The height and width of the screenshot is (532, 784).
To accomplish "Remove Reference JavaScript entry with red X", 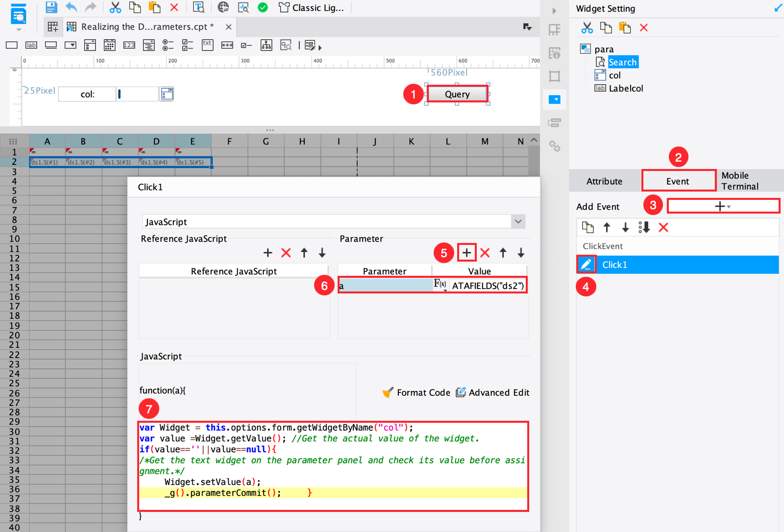I will click(x=286, y=253).
